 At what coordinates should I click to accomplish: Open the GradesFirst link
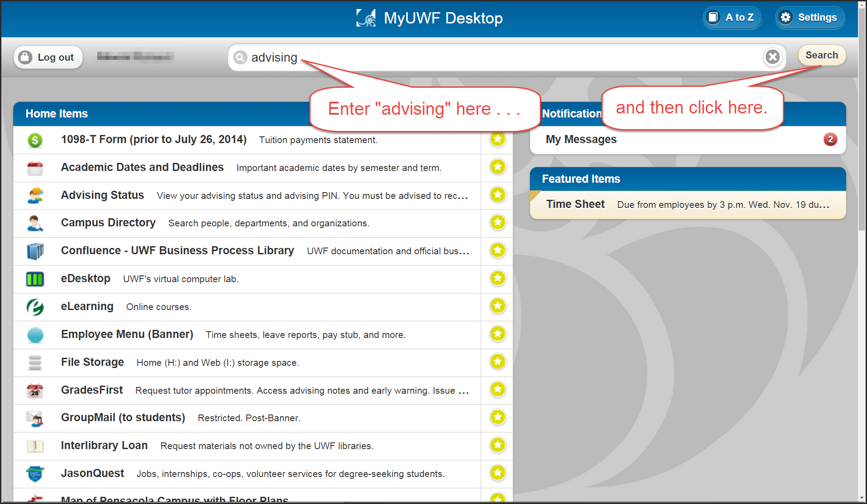92,390
